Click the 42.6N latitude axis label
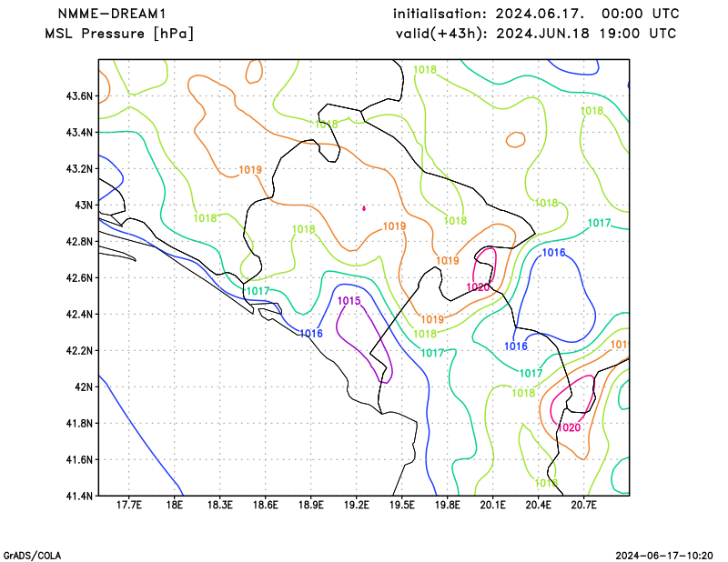This screenshot has width=728, height=562. click(79, 278)
